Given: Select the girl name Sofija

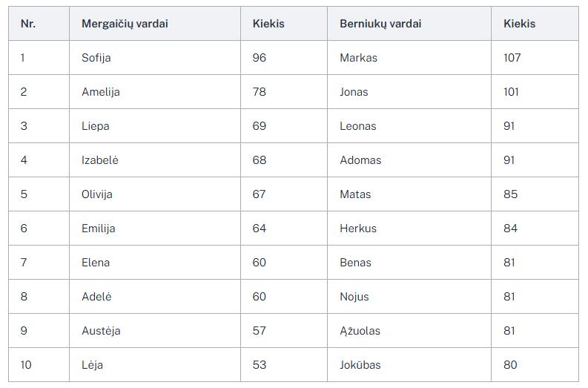Looking at the screenshot, I should click(96, 58).
